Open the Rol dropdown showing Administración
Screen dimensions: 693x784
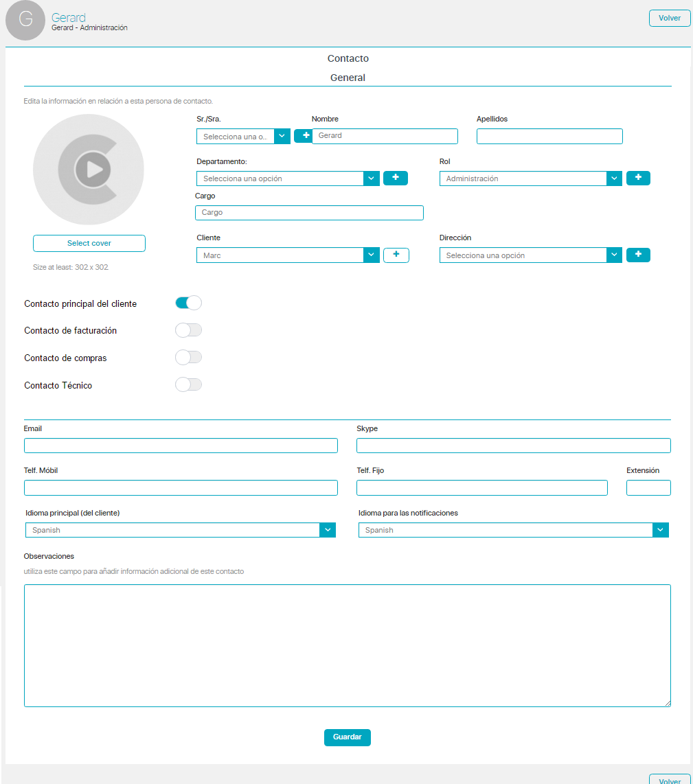pos(530,178)
